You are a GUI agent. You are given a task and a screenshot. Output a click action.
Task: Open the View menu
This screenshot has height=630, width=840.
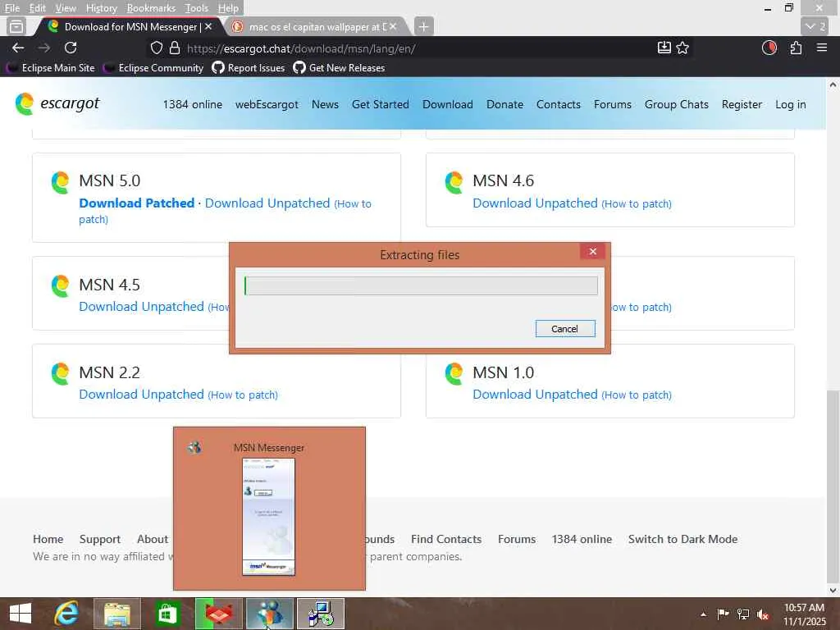(66, 8)
